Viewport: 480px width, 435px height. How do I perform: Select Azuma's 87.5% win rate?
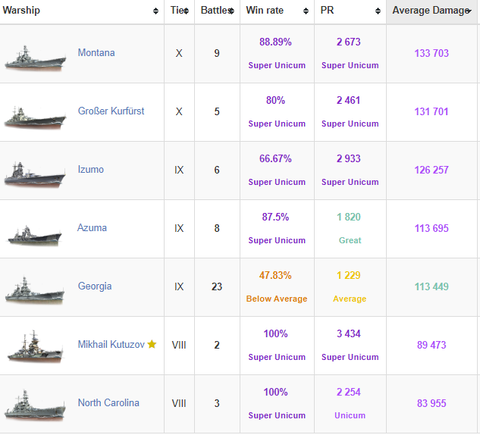click(x=275, y=217)
